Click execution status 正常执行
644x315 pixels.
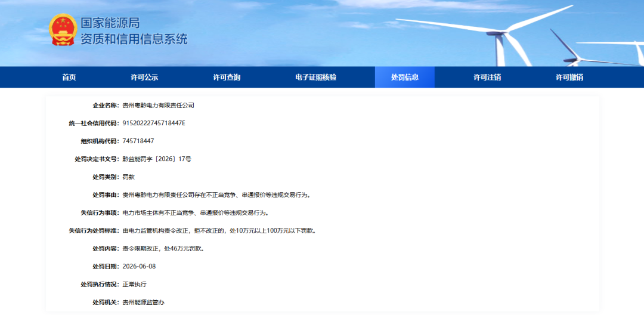pyautogui.click(x=135, y=284)
